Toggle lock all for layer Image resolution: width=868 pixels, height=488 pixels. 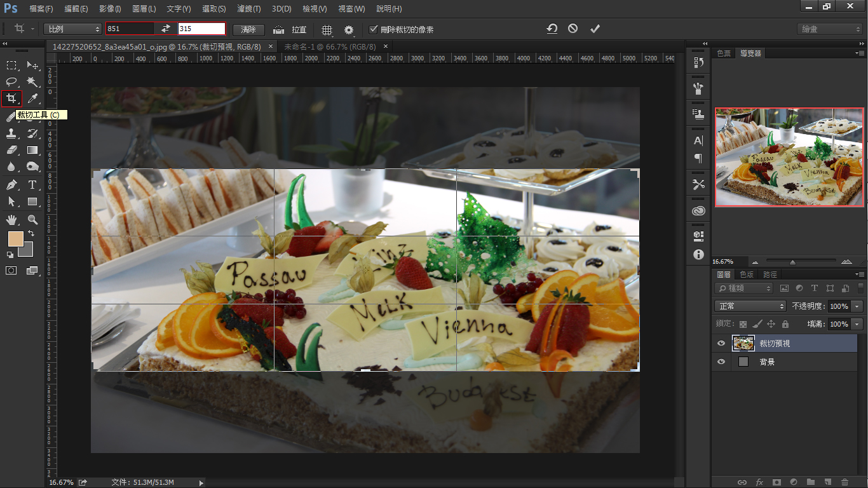coord(785,324)
